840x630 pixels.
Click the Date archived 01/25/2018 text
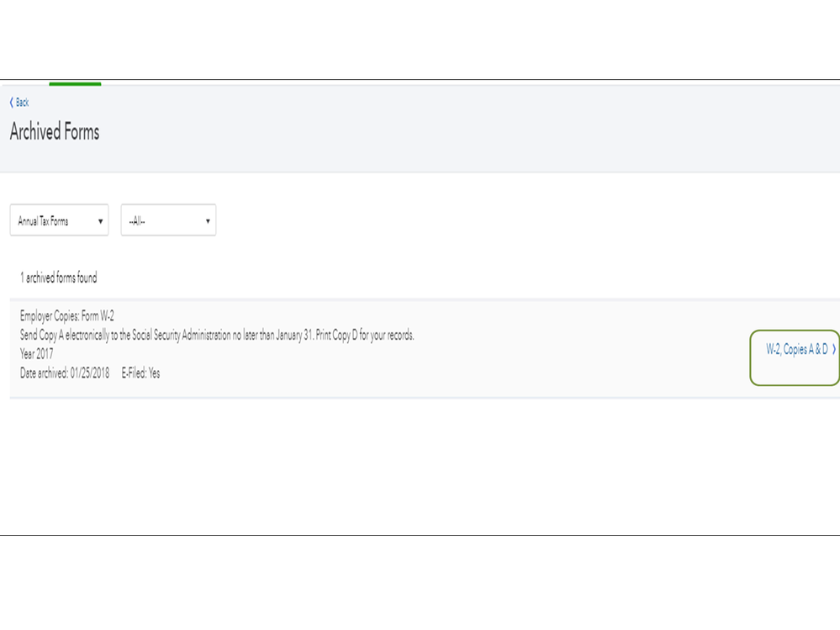(x=65, y=373)
